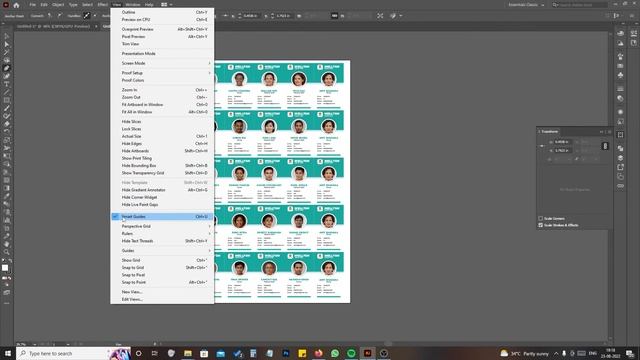
Task: Choose Outline from the View menu
Action: click(162, 12)
